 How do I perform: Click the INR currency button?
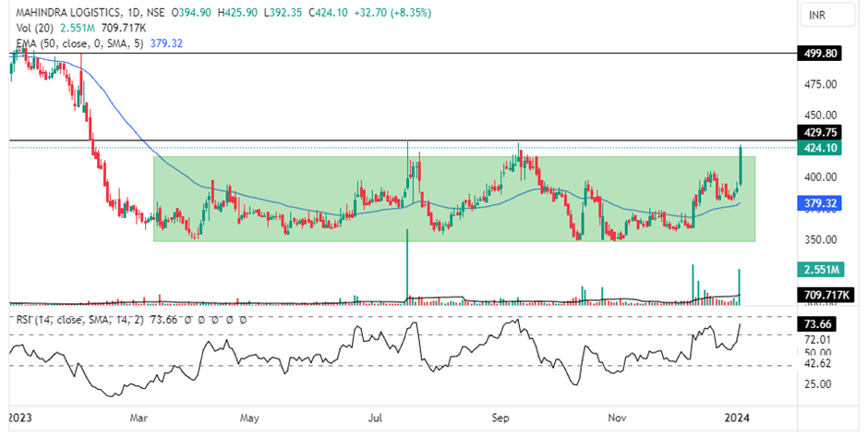click(818, 16)
